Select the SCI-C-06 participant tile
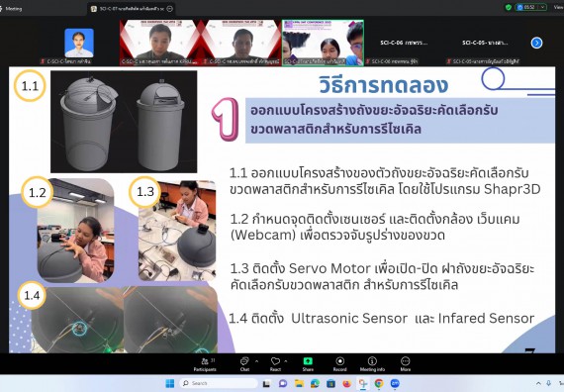The height and width of the screenshot is (392, 564). point(405,43)
